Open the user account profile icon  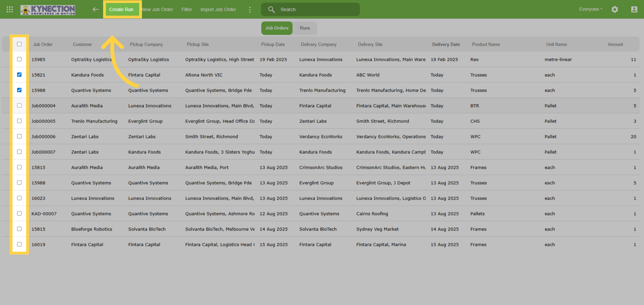pyautogui.click(x=634, y=9)
